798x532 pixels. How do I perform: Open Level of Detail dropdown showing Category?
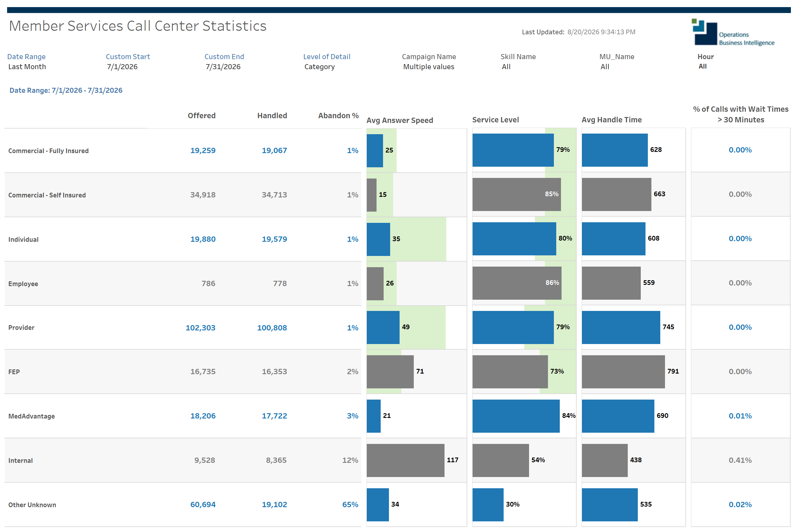tap(319, 67)
